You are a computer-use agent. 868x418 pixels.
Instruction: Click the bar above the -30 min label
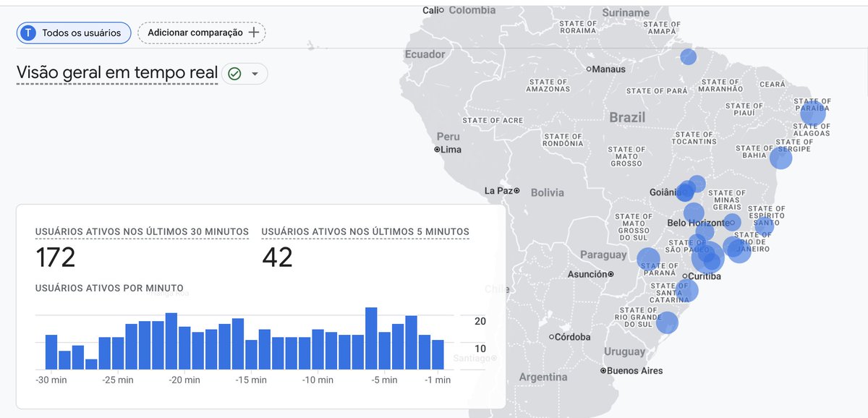pyautogui.click(x=51, y=352)
